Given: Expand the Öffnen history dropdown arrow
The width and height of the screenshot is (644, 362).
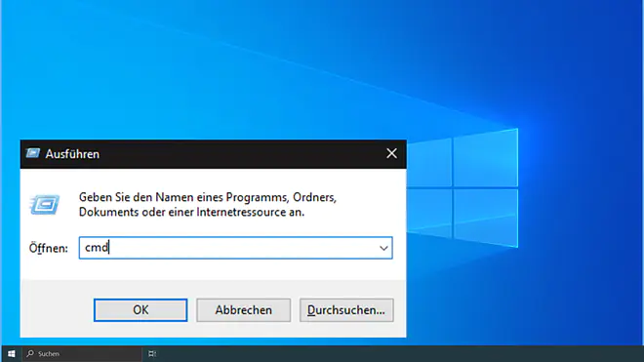Looking at the screenshot, I should coord(383,248).
